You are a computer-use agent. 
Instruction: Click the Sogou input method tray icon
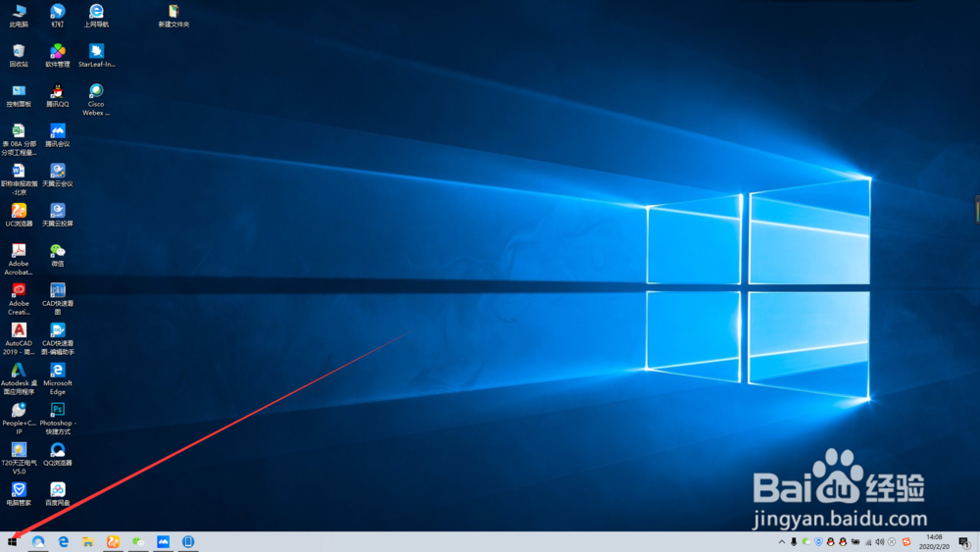tap(906, 542)
